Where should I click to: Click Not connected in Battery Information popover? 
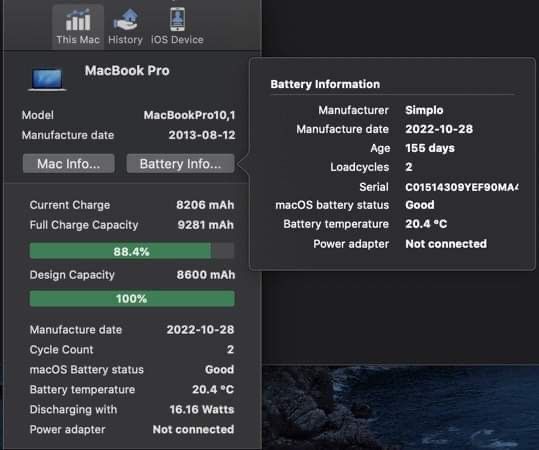[x=446, y=244]
